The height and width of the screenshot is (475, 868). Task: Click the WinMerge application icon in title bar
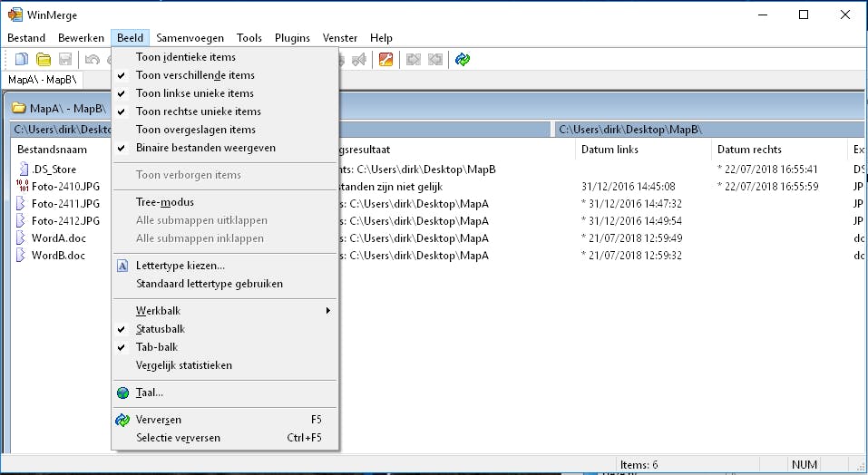tap(15, 15)
